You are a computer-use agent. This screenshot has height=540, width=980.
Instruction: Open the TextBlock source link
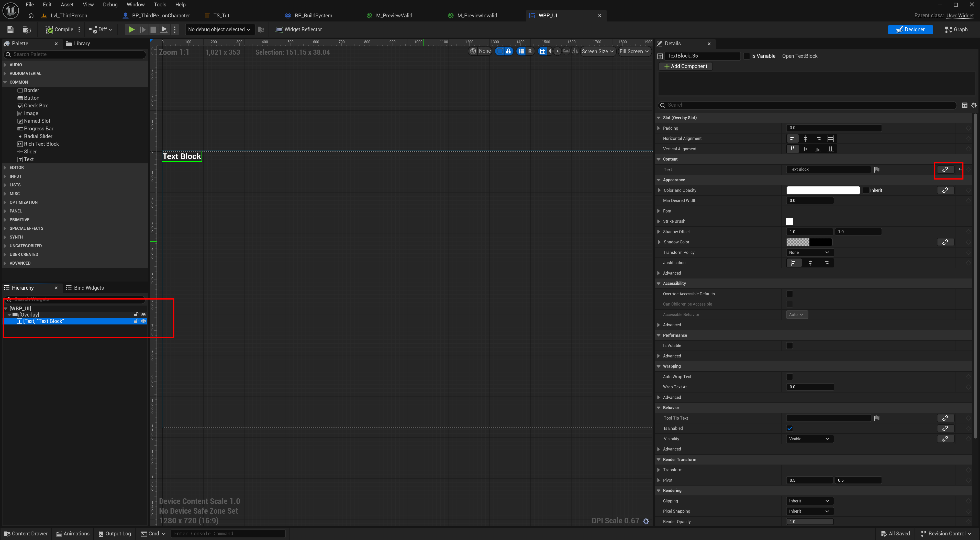[x=800, y=56]
